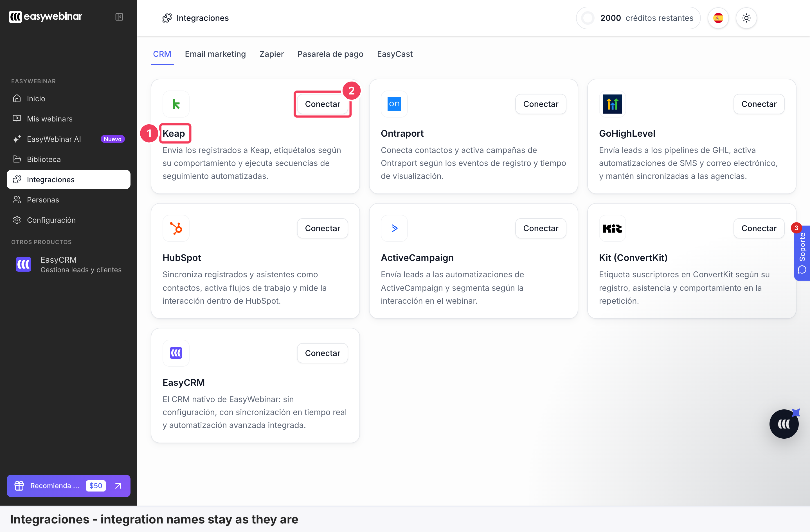Select Integraciones in the sidebar
This screenshot has height=532, width=810.
click(68, 179)
